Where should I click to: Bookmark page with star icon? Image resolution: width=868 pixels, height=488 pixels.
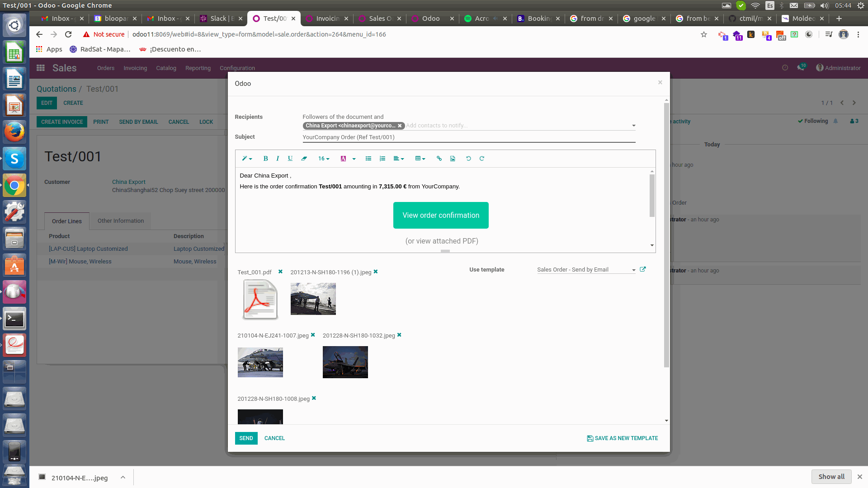pyautogui.click(x=704, y=34)
